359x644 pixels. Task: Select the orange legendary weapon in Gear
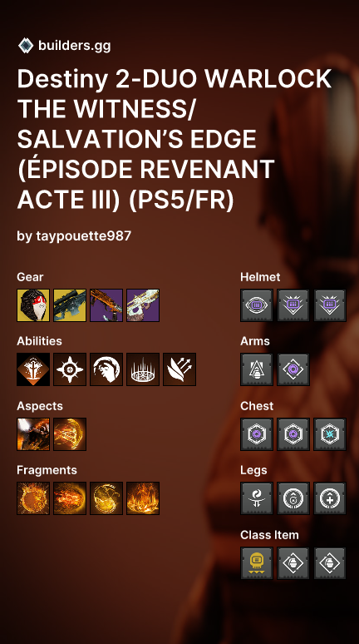[106, 305]
